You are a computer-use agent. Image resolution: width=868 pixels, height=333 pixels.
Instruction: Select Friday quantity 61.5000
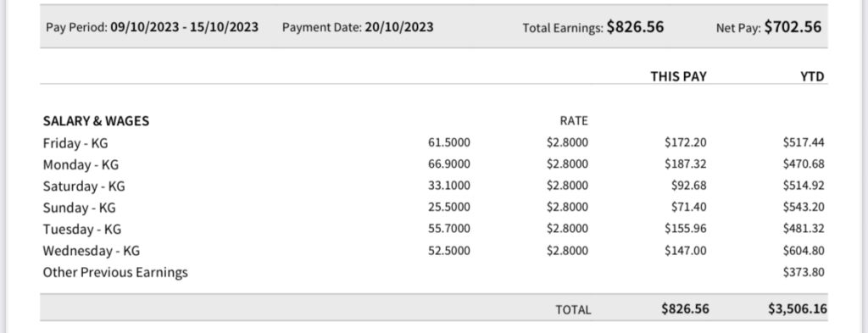tap(449, 142)
